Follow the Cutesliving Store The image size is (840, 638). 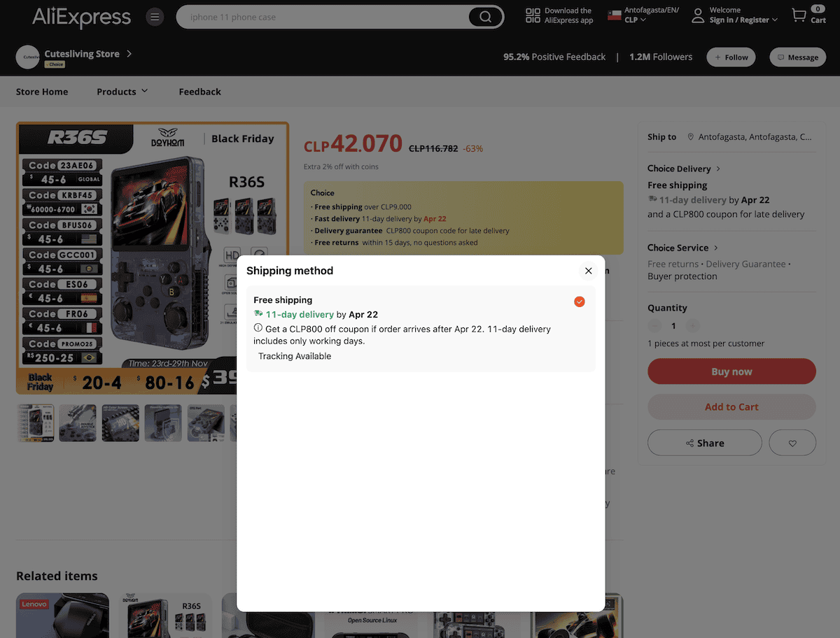(731, 57)
